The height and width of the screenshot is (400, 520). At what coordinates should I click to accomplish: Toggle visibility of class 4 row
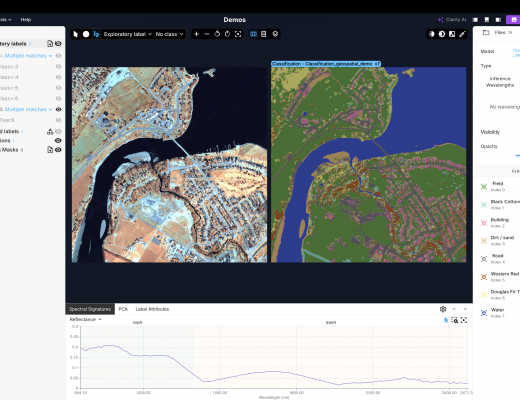[x=58, y=77]
